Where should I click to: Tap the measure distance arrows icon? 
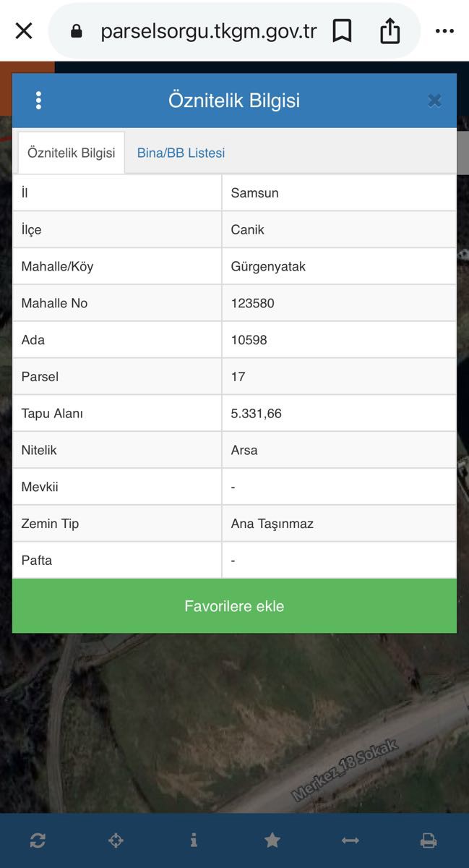click(x=350, y=840)
